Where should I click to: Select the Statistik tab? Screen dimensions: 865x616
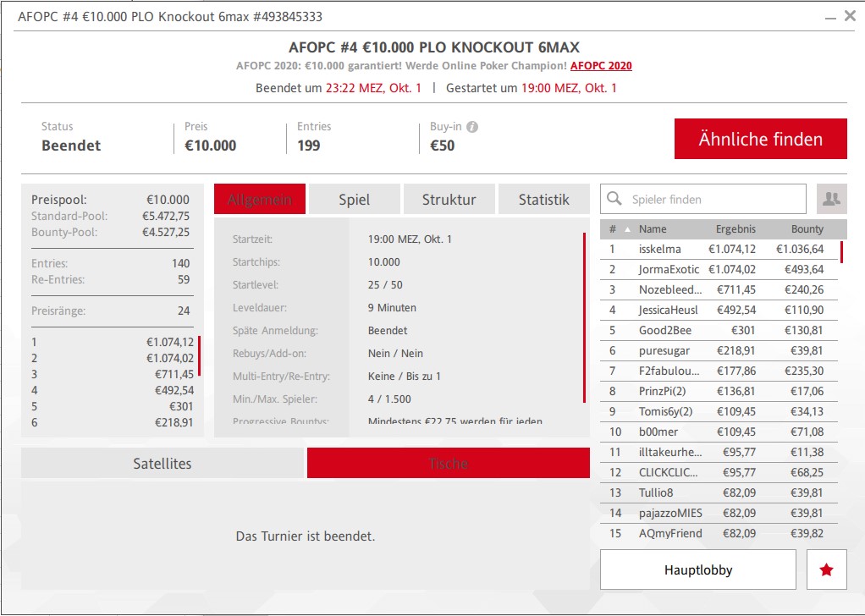(543, 200)
